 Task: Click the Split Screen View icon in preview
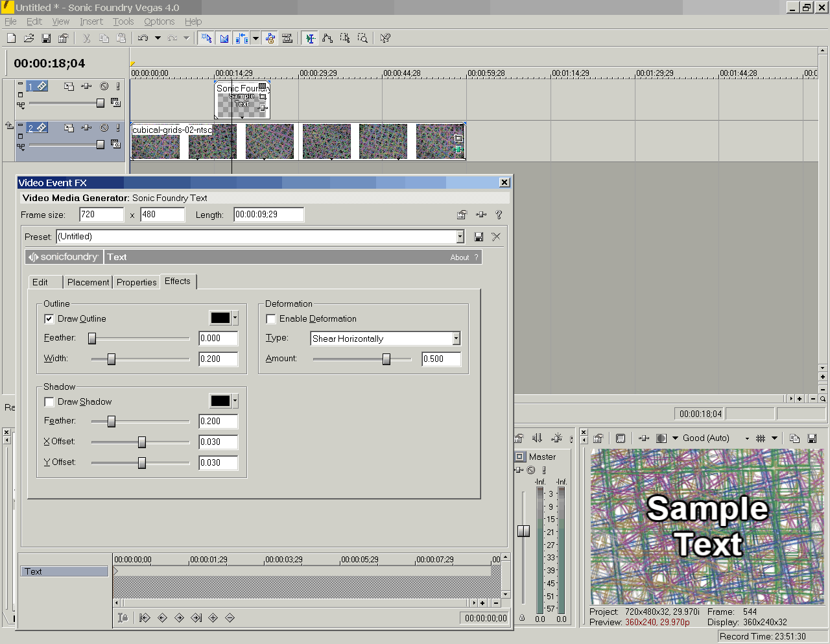pos(661,438)
